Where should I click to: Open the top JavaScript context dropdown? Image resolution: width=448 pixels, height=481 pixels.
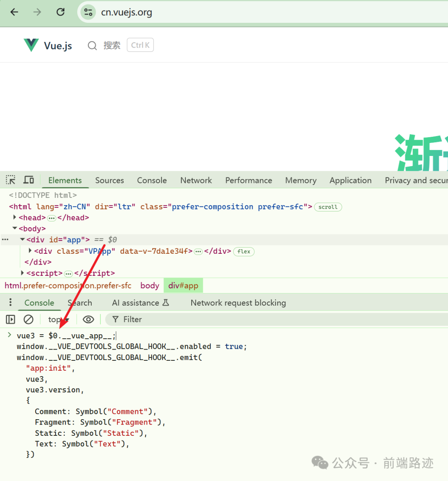tap(58, 320)
